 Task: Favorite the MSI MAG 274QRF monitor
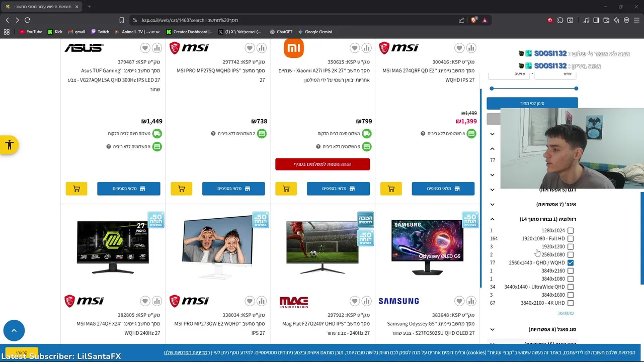pos(459,48)
